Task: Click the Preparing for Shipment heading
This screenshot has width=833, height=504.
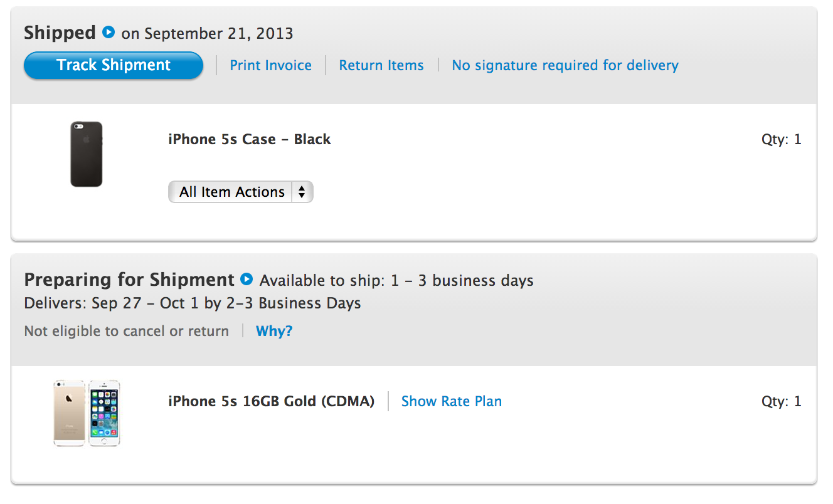Action: (129, 280)
